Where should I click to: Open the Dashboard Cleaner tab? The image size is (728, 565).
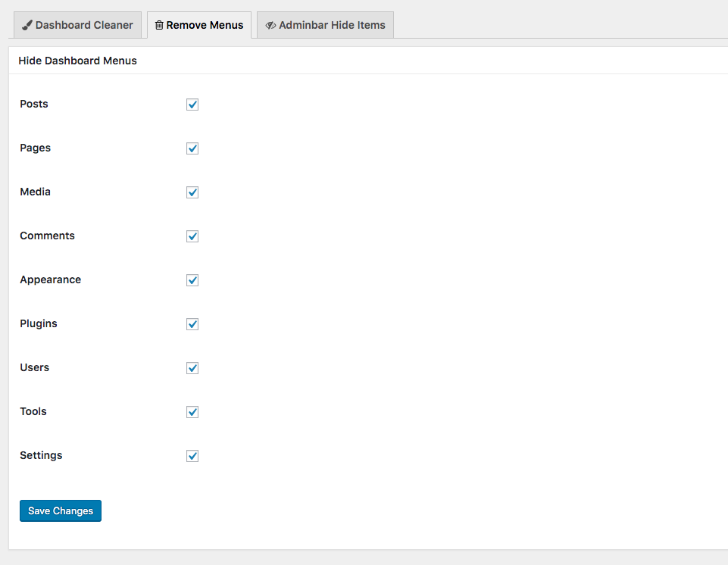[77, 25]
